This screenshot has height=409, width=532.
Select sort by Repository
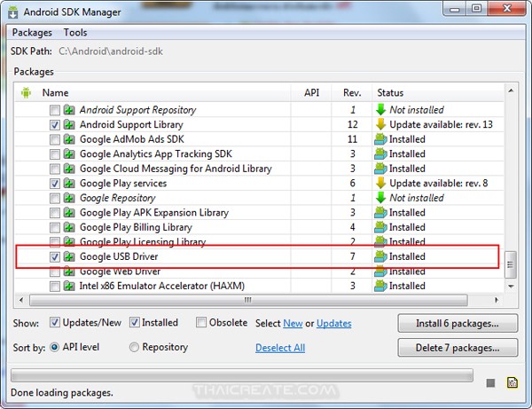[134, 347]
